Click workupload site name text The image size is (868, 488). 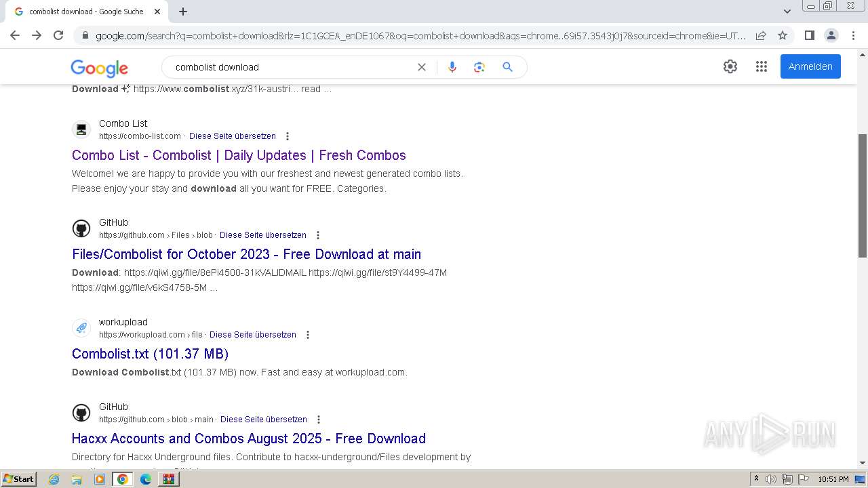click(123, 322)
